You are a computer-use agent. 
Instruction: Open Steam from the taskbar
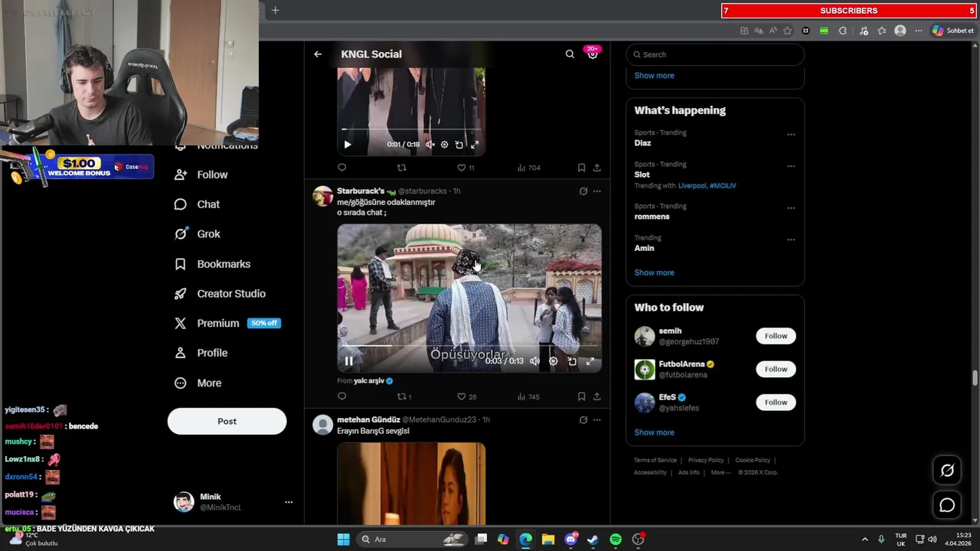(593, 540)
